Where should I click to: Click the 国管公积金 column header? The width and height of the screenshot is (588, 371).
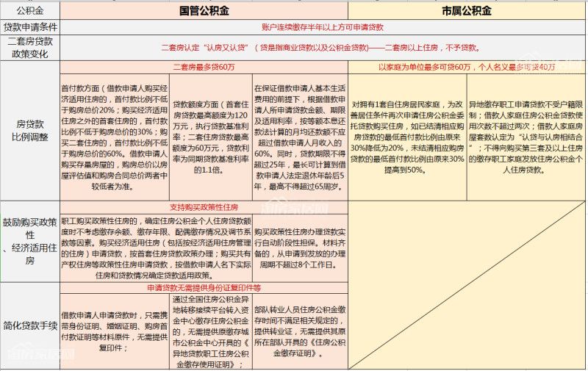(x=204, y=10)
